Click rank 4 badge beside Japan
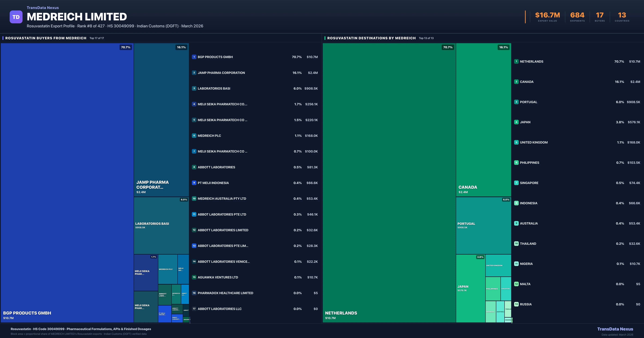This screenshot has width=644, height=338. point(516,122)
